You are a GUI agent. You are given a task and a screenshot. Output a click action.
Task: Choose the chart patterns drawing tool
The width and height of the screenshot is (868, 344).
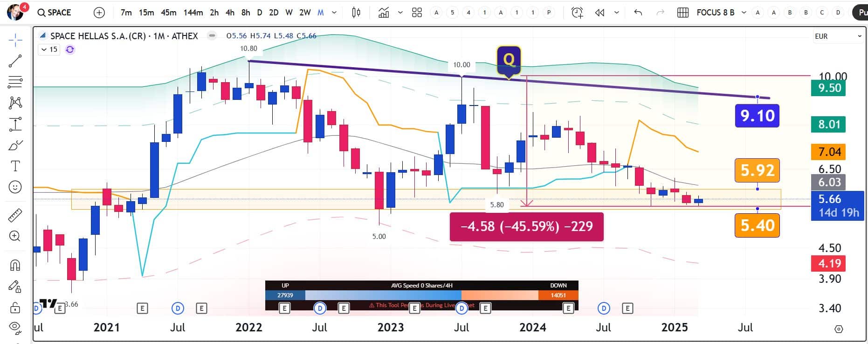15,103
